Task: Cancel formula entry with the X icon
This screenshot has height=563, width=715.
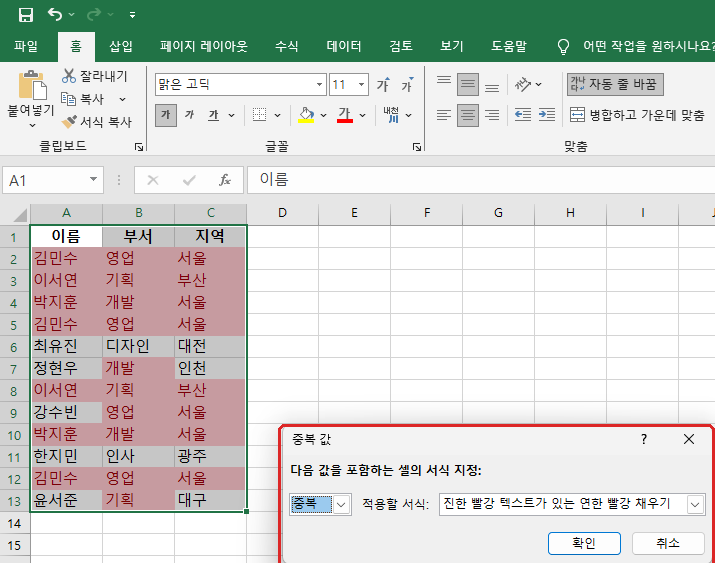Action: 153,181
